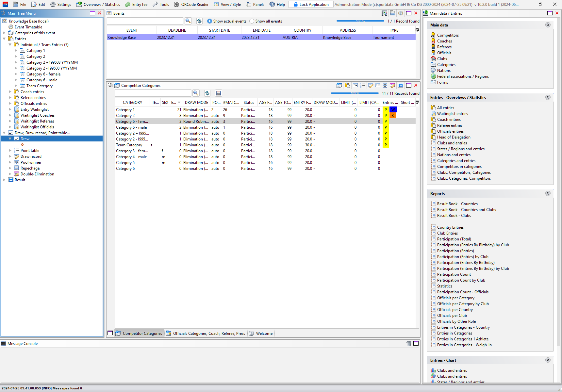Click the blue list view icon in Competitor Categories toolbar
562x392 pixels.
click(401, 85)
